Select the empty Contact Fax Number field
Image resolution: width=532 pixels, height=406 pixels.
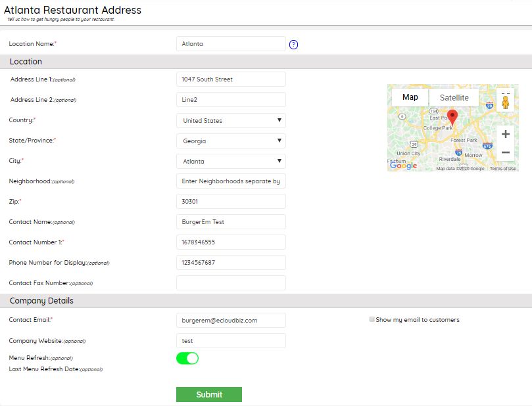click(x=231, y=283)
